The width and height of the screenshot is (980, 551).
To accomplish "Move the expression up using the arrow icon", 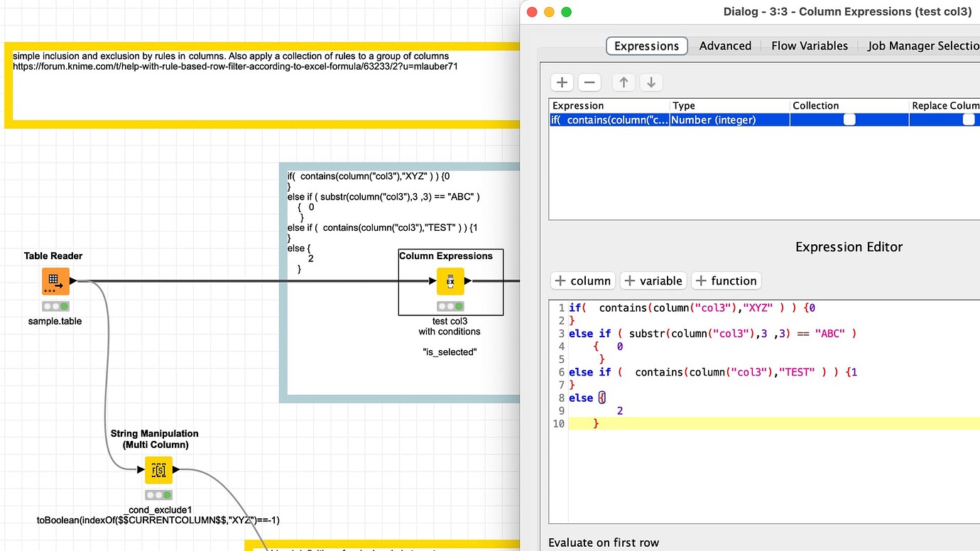I will (x=624, y=82).
